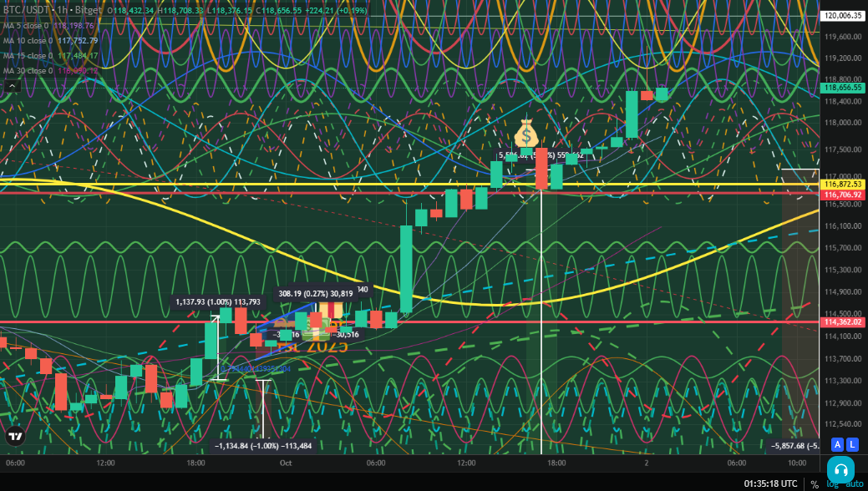Open timezone menu at 01:35:18 UTC
Screen dimensions: 868x491
tap(770, 483)
